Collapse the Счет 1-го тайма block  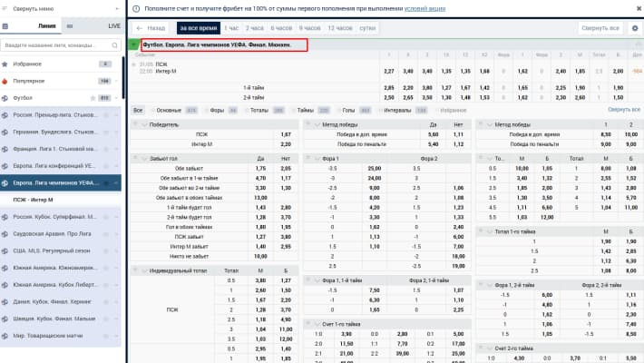pos(317,324)
